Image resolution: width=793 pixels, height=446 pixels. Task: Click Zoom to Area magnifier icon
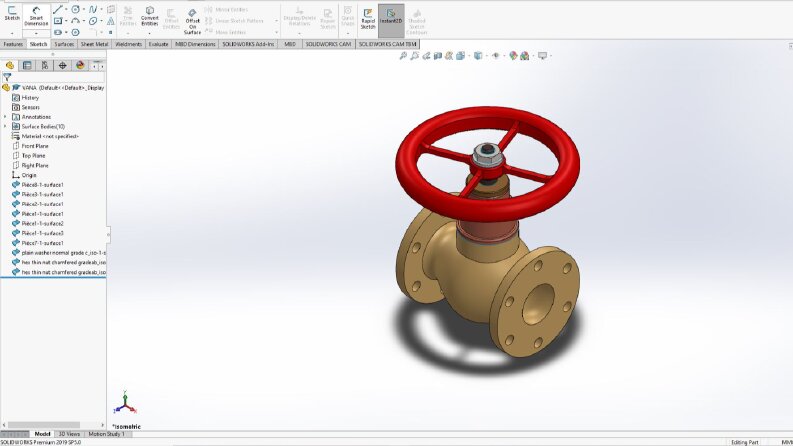click(415, 56)
